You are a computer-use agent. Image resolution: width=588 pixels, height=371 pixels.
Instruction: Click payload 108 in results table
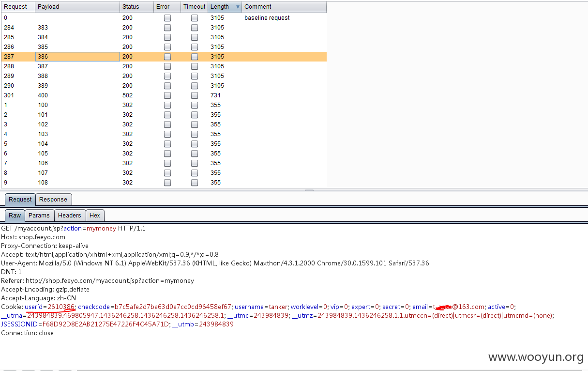[x=43, y=183]
